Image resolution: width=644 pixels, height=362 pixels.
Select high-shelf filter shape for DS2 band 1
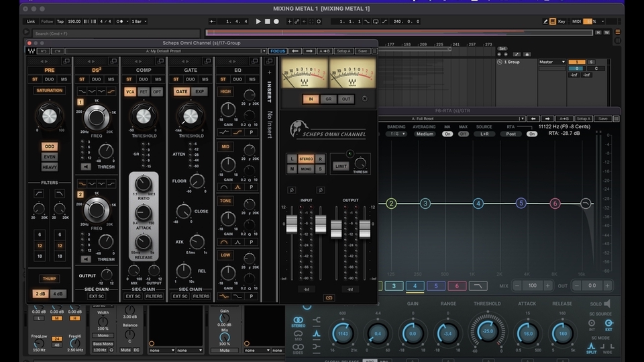(111, 91)
